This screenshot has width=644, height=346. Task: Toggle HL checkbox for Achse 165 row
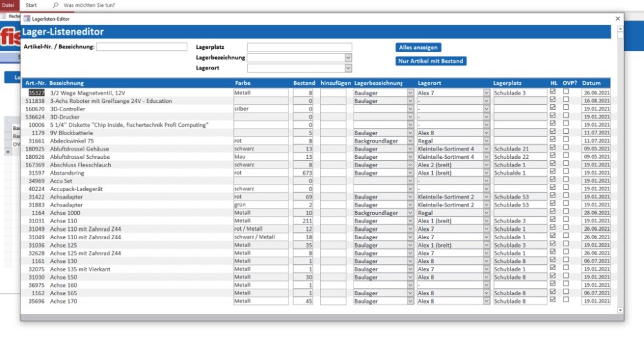tap(553, 291)
